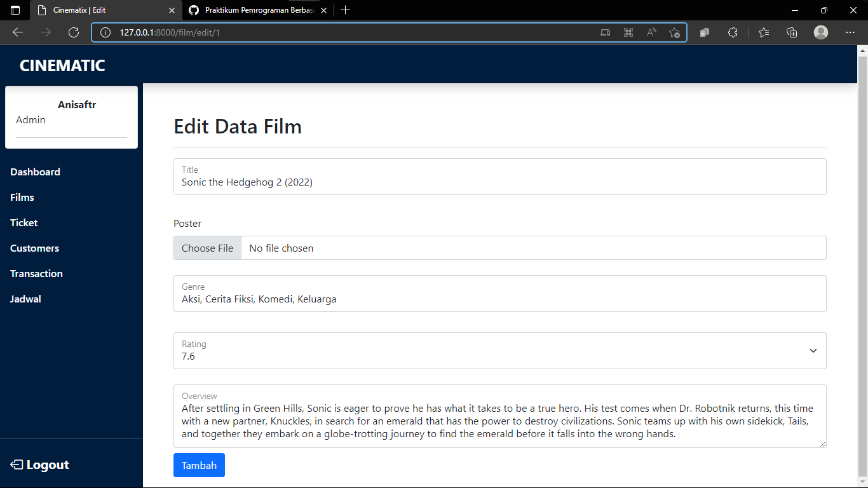Open the Settings and more ellipsis menu
The height and width of the screenshot is (488, 868).
click(x=850, y=32)
